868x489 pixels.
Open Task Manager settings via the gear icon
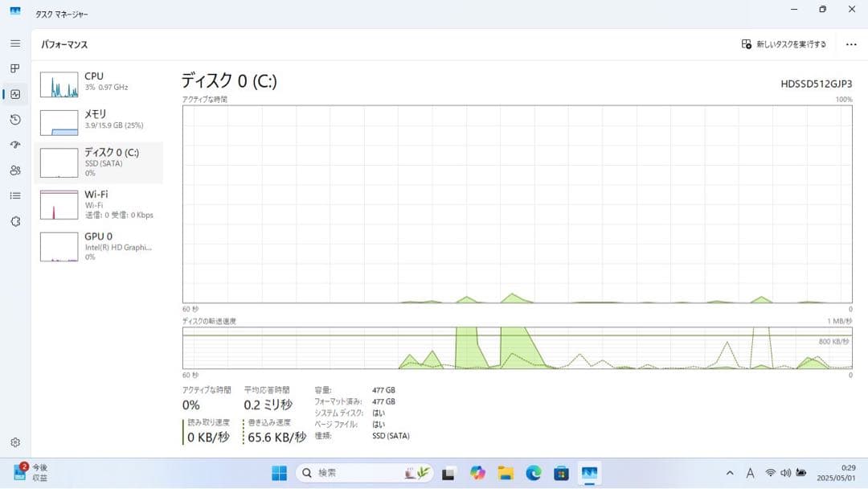pyautogui.click(x=14, y=442)
